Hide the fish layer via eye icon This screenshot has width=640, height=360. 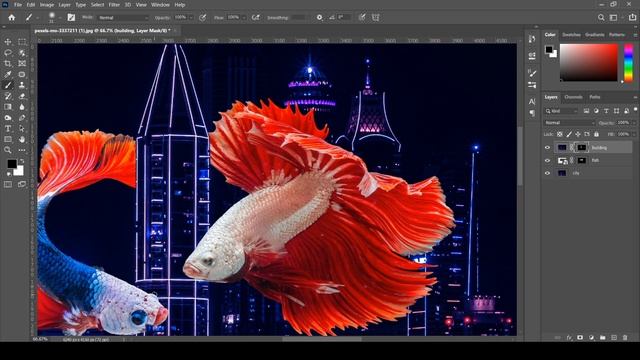547,160
